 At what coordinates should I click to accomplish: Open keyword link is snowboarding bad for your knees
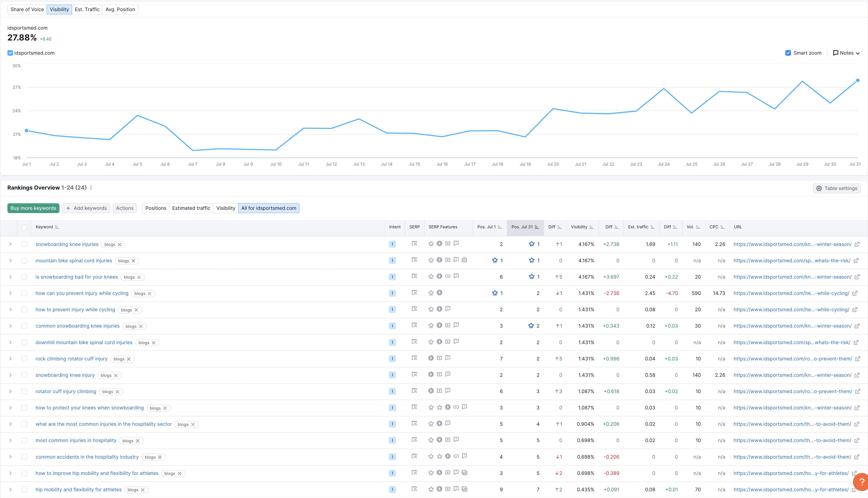77,277
